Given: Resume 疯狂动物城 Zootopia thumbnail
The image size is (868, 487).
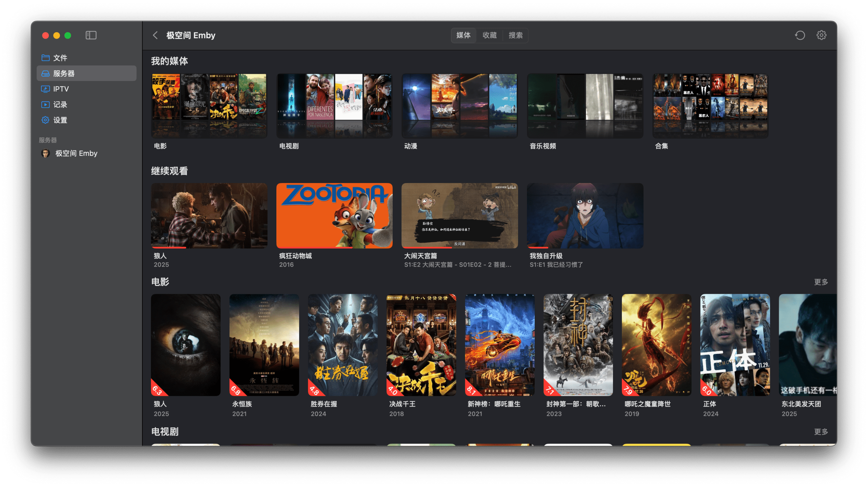Looking at the screenshot, I should click(x=334, y=216).
